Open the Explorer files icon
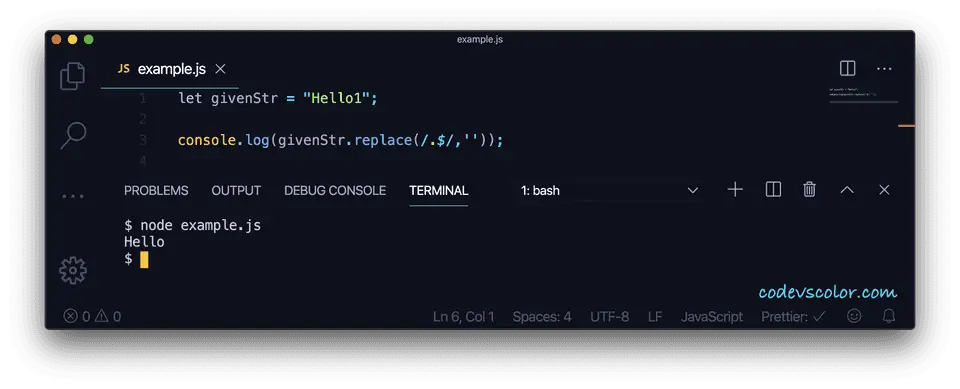The height and width of the screenshot is (389, 960). coord(72,77)
